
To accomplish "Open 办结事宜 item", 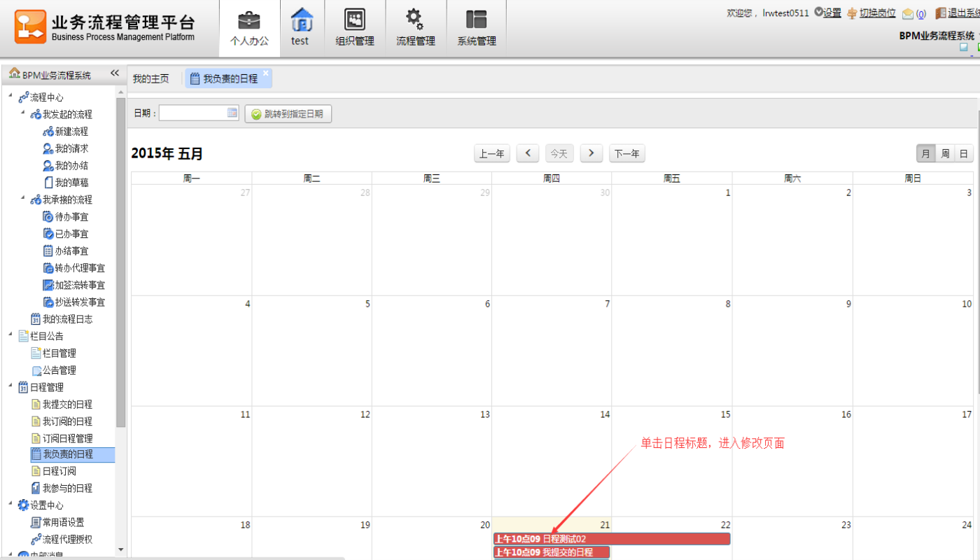I will point(71,251).
